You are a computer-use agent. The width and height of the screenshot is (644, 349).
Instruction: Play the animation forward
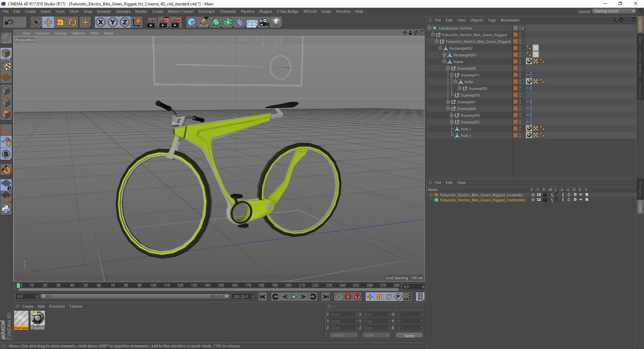pos(294,297)
